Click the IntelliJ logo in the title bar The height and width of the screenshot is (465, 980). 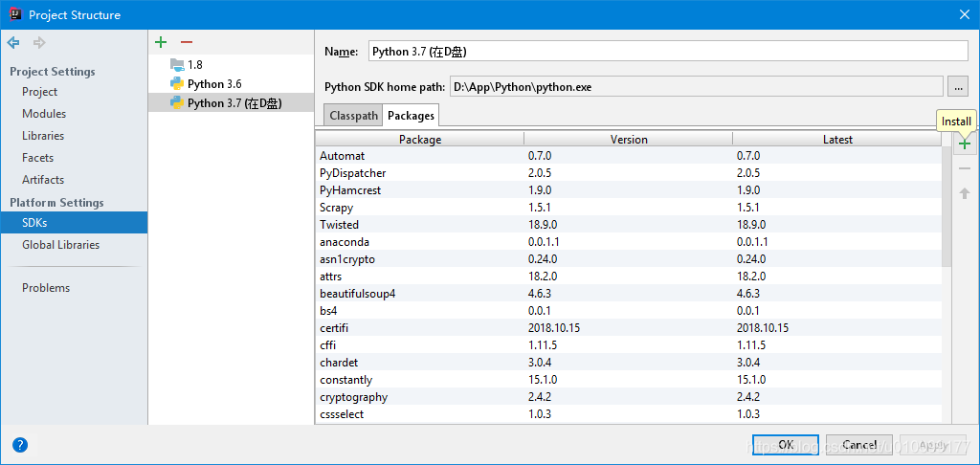point(13,14)
